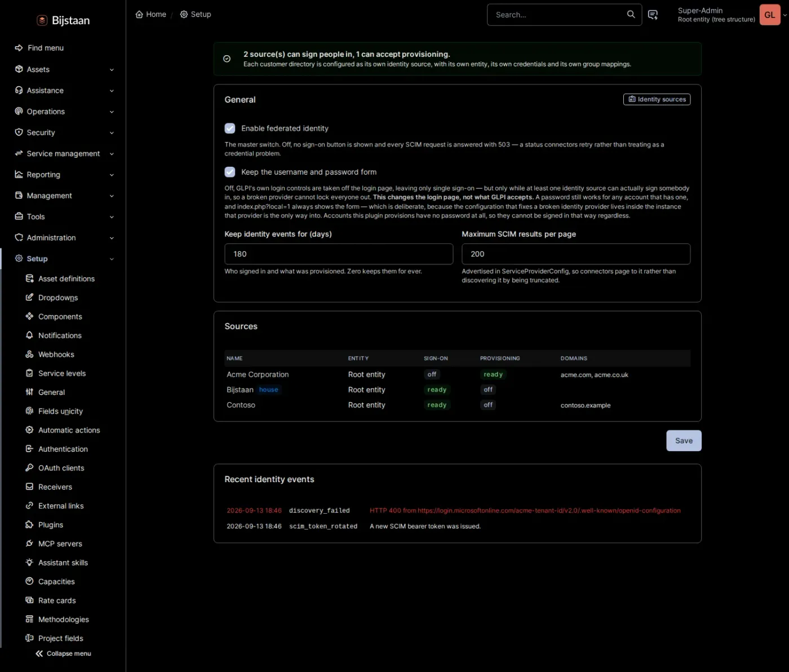Click the GL user avatar
The image size is (789, 672).
pos(770,15)
